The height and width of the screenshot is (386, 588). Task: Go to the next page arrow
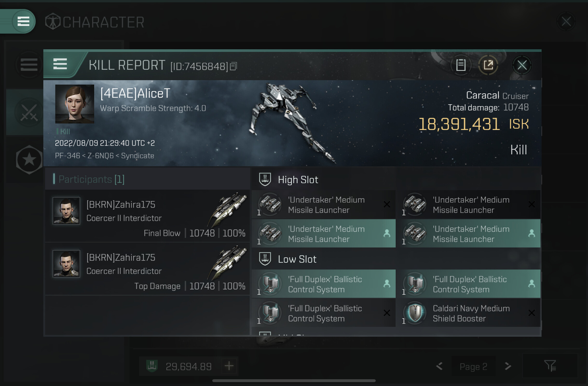pyautogui.click(x=508, y=366)
